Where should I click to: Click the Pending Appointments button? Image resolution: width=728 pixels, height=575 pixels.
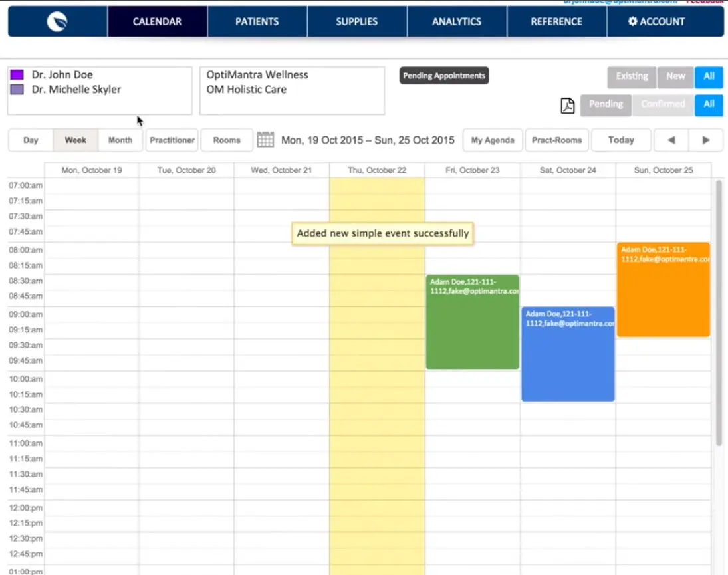click(x=444, y=76)
